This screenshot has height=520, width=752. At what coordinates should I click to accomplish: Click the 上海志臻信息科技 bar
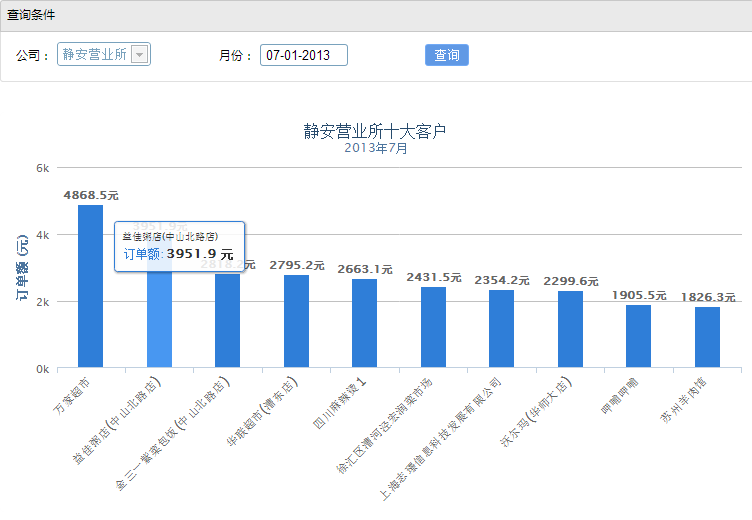(x=502, y=329)
